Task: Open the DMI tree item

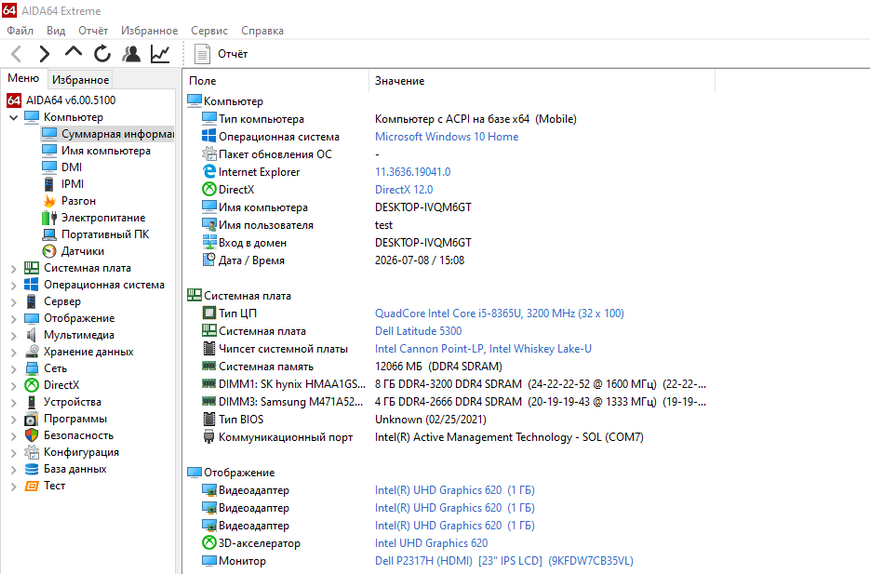Action: (71, 167)
